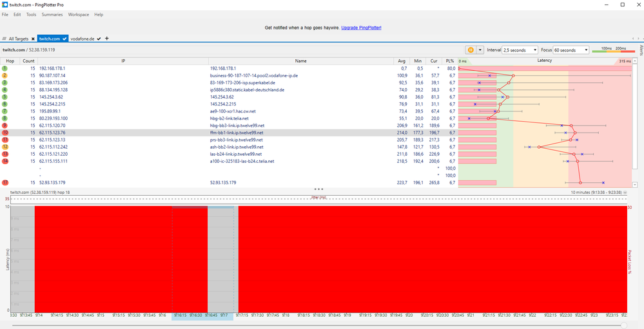The width and height of the screenshot is (644, 329).
Task: Open the Summaries menu
Action: 52,14
